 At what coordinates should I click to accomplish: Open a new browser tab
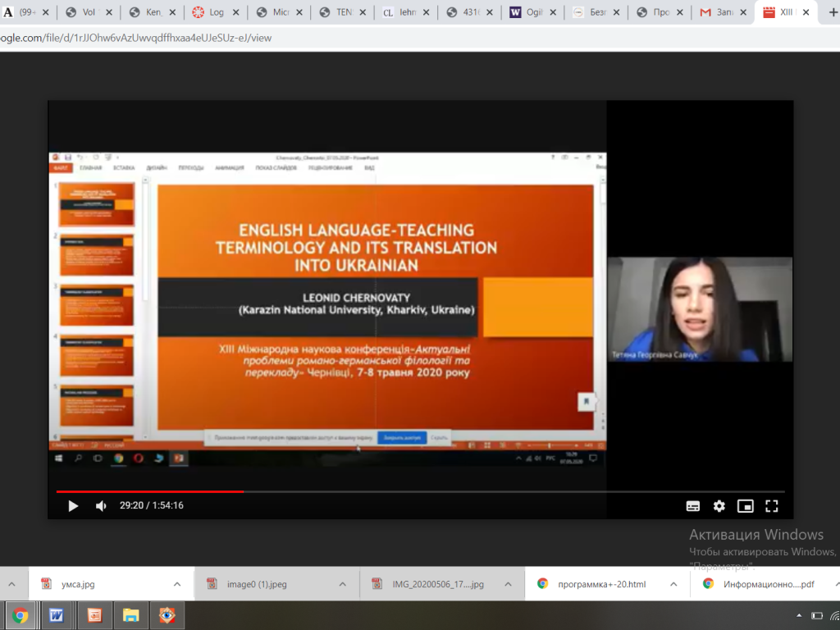pyautogui.click(x=833, y=11)
